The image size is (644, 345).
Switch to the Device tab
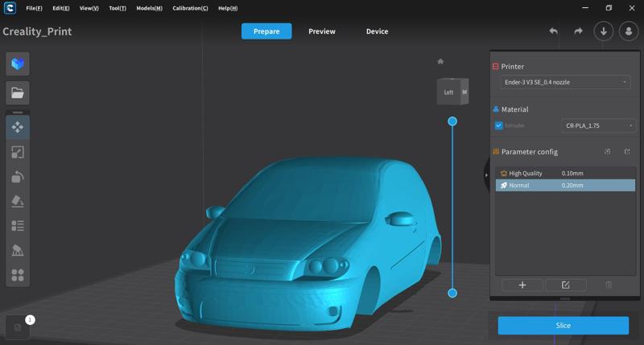pyautogui.click(x=377, y=31)
